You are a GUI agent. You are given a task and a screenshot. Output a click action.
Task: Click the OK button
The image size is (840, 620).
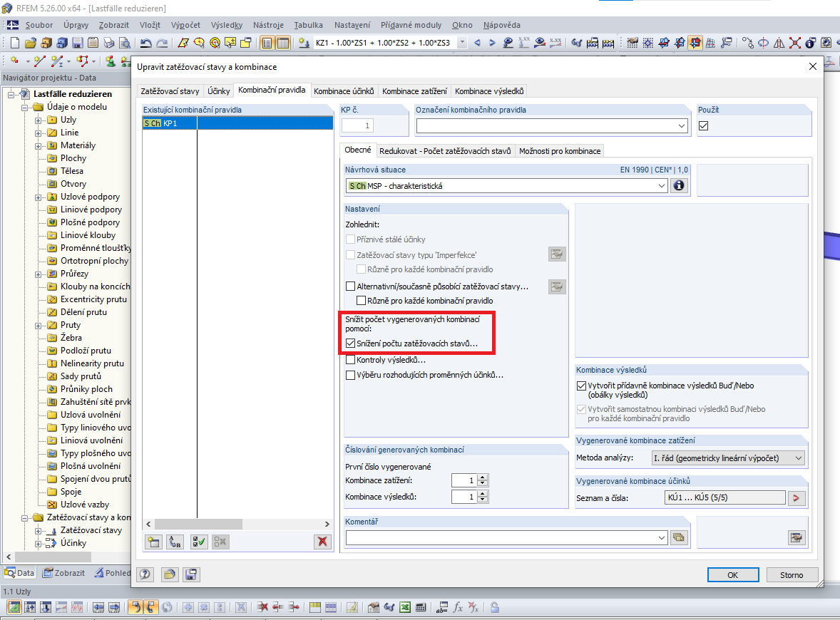coord(732,574)
